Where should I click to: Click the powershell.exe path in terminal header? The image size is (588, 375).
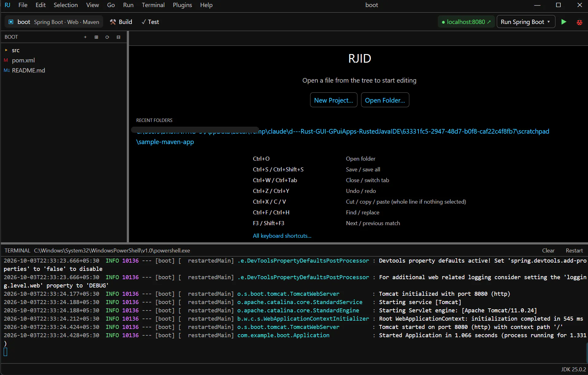pos(112,250)
